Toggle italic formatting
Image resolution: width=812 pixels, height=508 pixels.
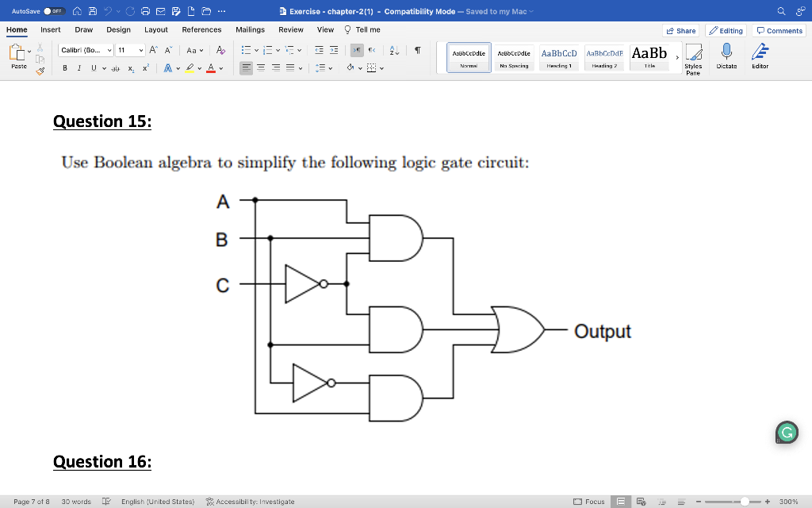tap(78, 67)
